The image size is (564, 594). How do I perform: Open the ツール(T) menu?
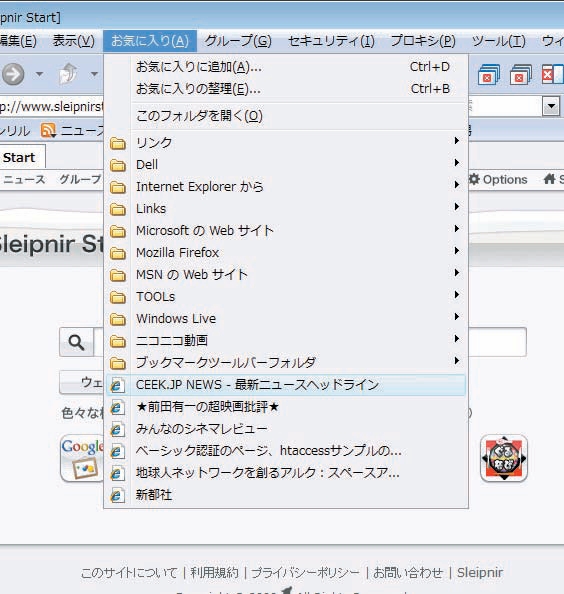[x=498, y=41]
